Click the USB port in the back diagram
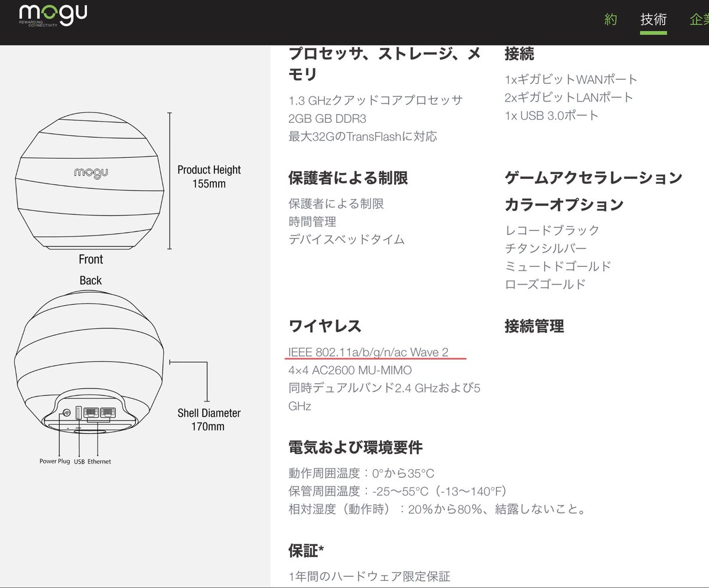709x588 pixels. click(79, 413)
